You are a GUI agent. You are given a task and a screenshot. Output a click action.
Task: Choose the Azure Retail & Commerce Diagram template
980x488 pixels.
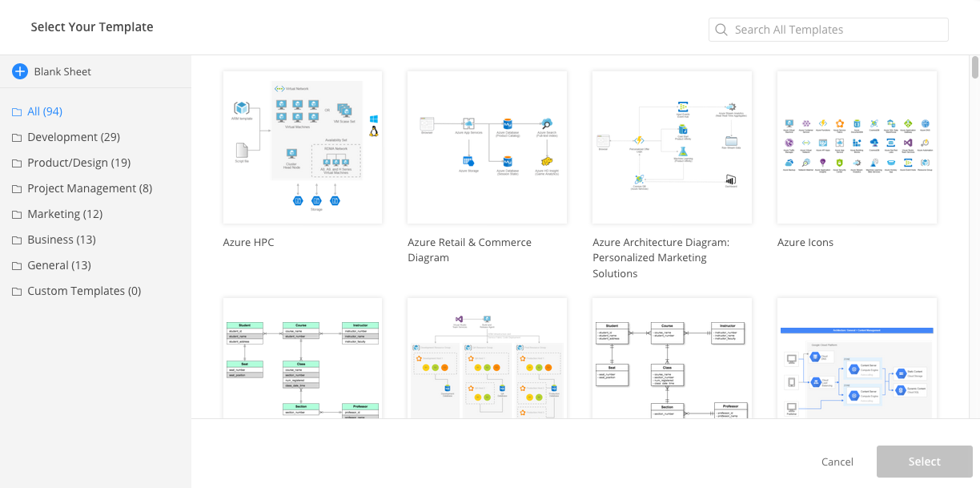coord(487,147)
